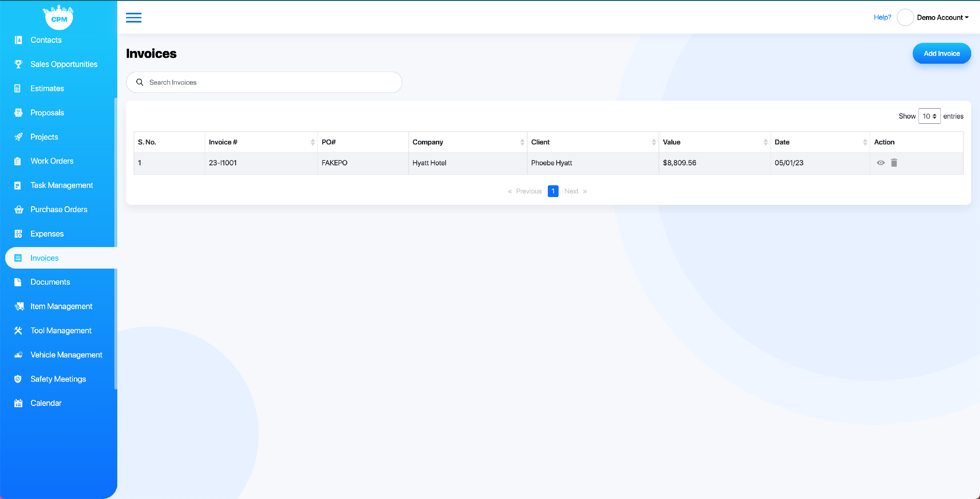Viewport: 980px width, 499px height.
Task: Open Task Management section
Action: pos(61,185)
